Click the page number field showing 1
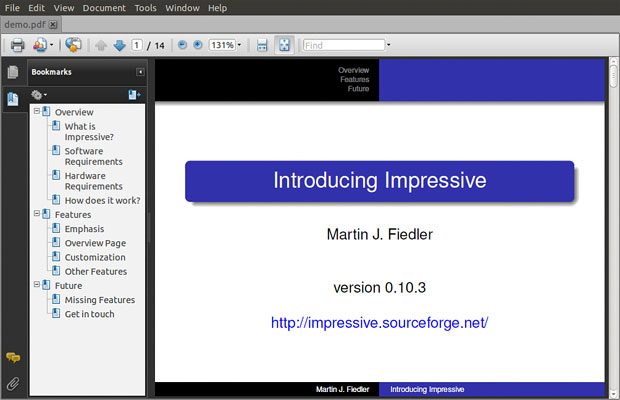This screenshot has width=620, height=400. click(x=137, y=45)
